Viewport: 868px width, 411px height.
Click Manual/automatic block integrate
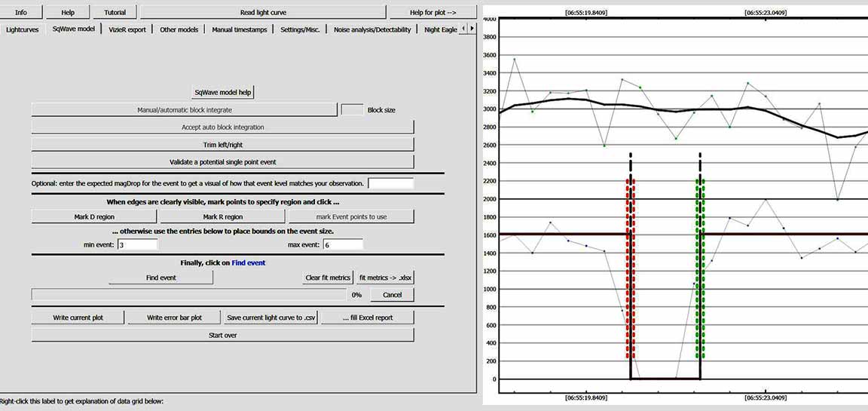click(x=184, y=110)
